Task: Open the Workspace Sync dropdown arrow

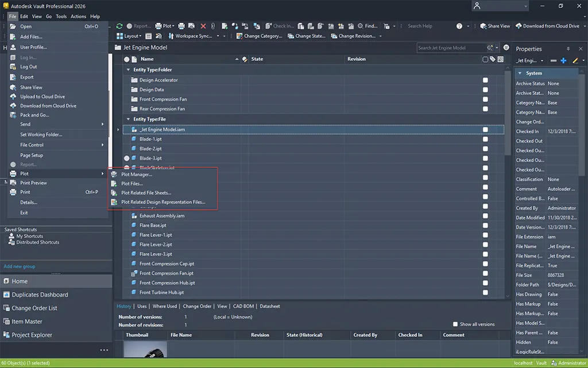Action: 218,36
